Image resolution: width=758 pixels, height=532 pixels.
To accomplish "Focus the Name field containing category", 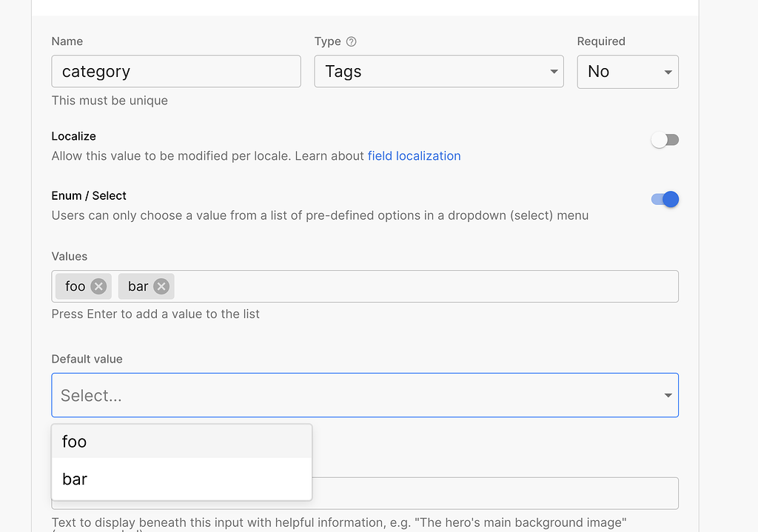I will pyautogui.click(x=176, y=72).
